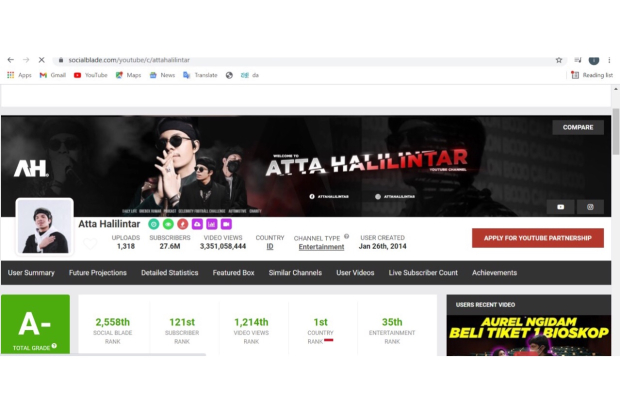
Task: Open the Instagram icon button on banner
Action: (590, 207)
